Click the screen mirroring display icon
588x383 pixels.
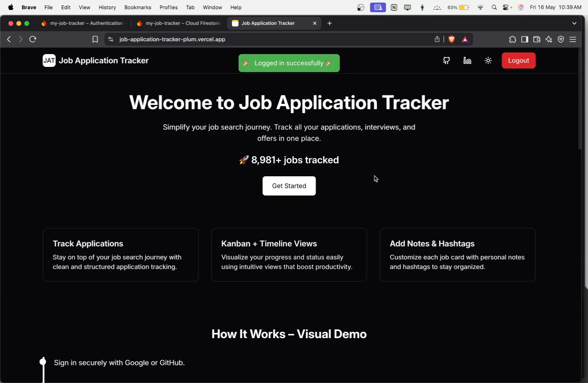[408, 7]
